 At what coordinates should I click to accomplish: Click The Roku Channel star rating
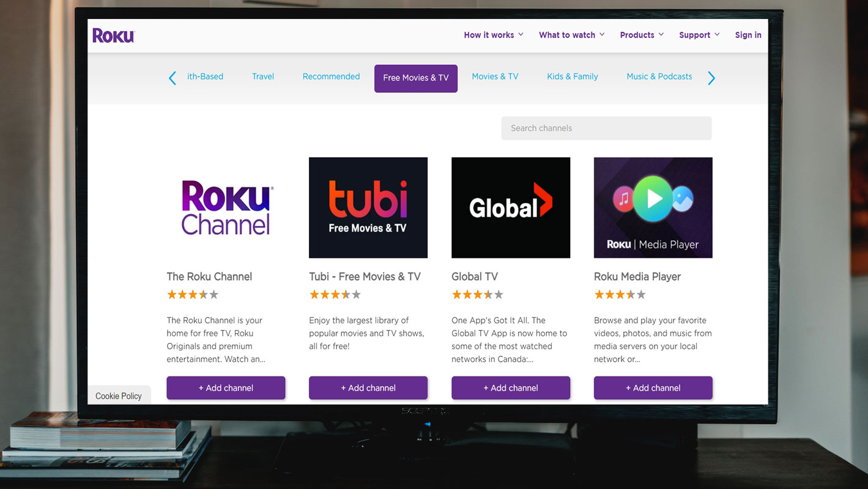coord(193,295)
